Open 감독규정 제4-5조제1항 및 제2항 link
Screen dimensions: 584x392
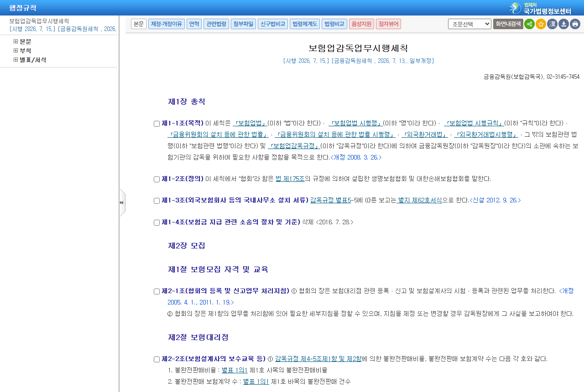(x=318, y=359)
